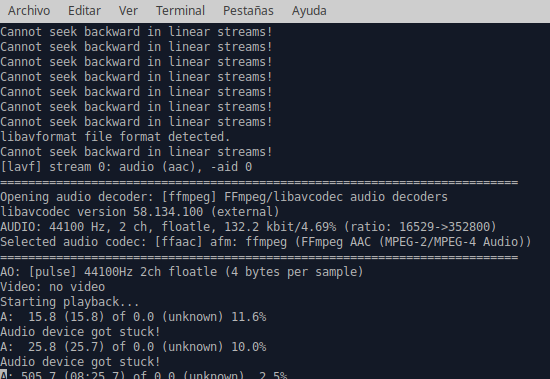This screenshot has width=550, height=379.
Task: Open the Terminal menu
Action: click(180, 11)
